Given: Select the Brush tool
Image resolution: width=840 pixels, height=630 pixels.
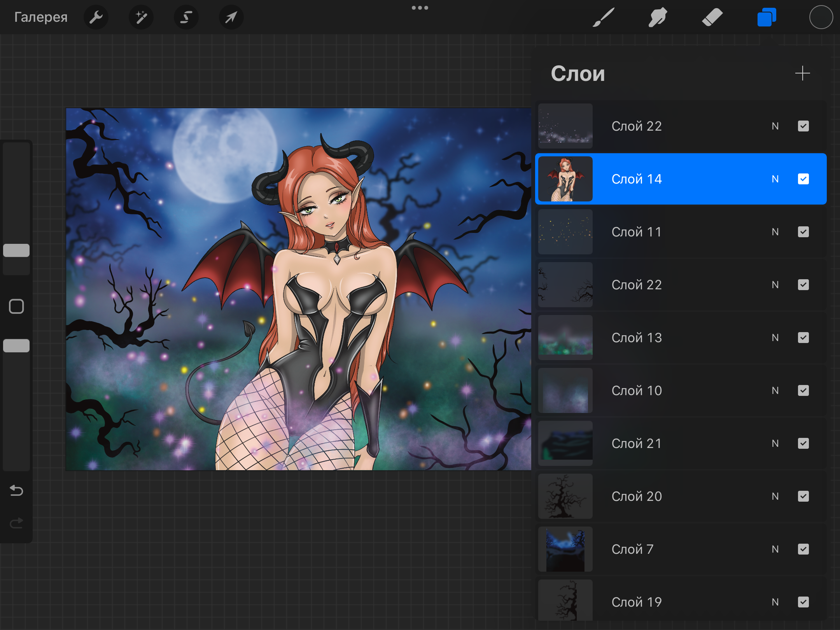Looking at the screenshot, I should (603, 17).
